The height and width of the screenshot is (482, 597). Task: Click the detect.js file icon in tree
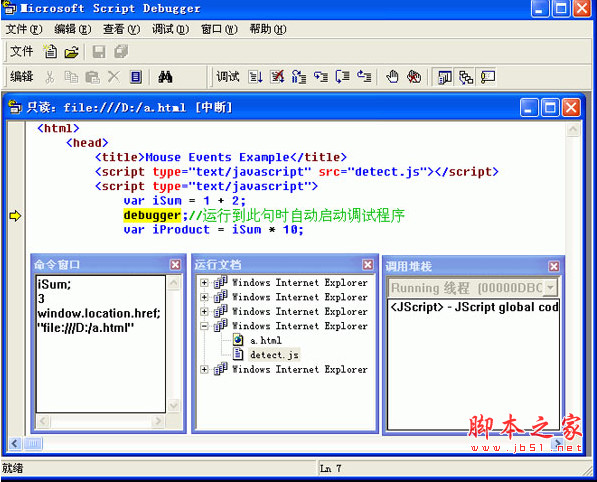(x=238, y=354)
